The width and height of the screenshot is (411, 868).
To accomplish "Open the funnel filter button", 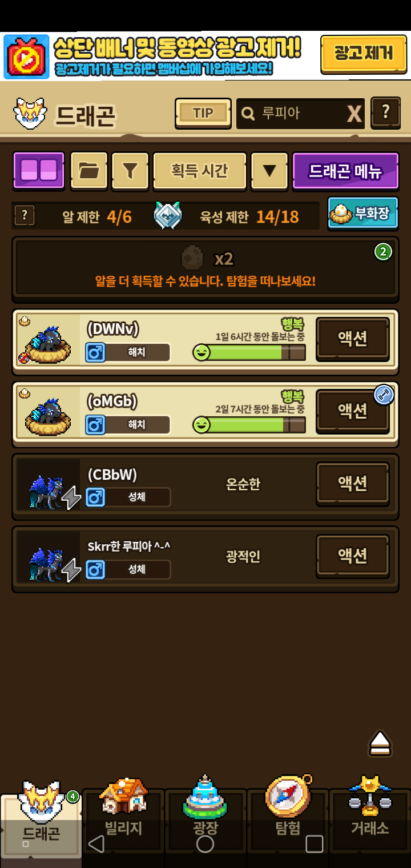I will click(x=130, y=171).
